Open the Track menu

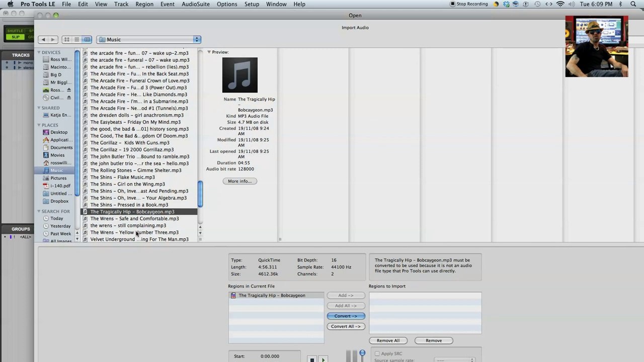point(121,4)
